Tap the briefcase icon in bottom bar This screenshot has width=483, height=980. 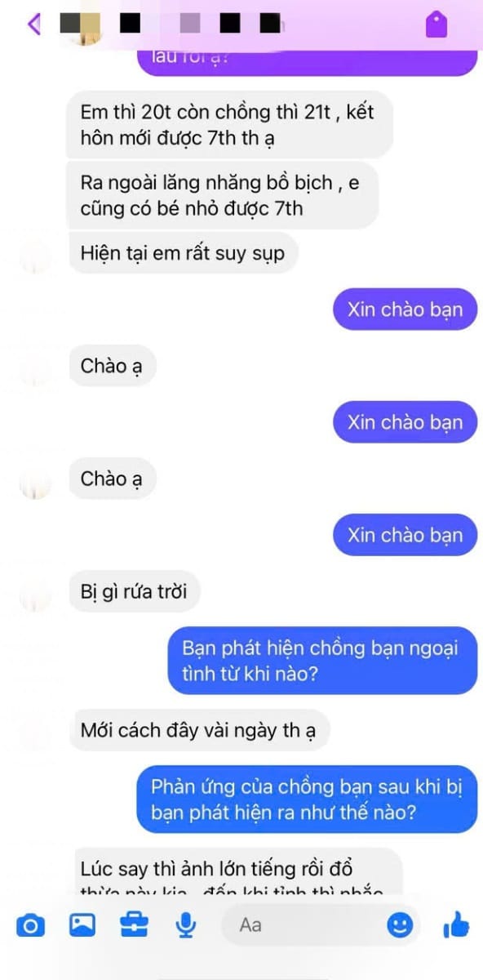point(134,925)
